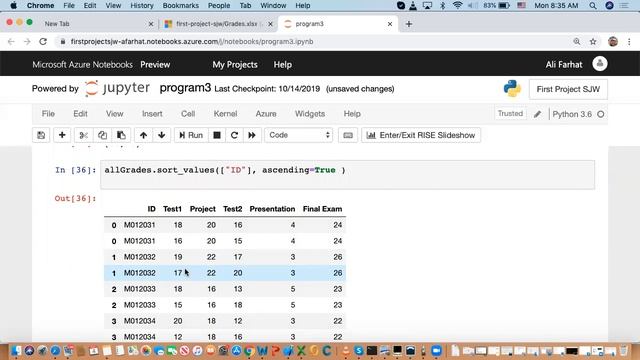
Task: Click the Test1 column header
Action: (x=172, y=209)
